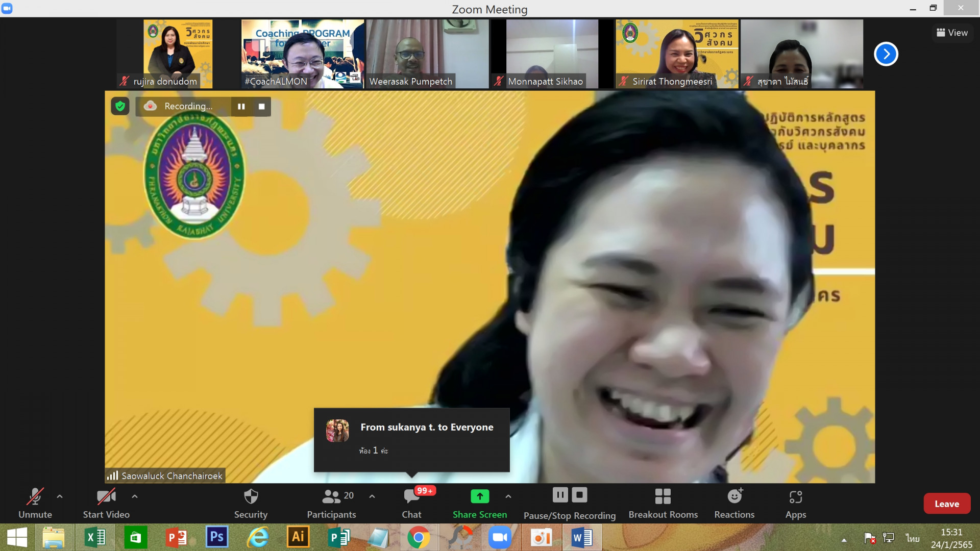980x551 pixels.
Task: Open the Participants panel
Action: point(331,503)
